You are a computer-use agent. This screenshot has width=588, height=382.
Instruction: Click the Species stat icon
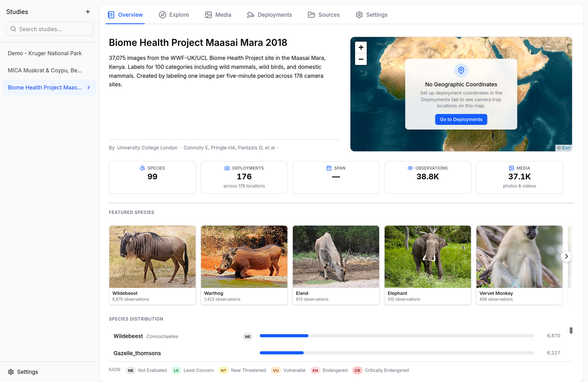142,168
